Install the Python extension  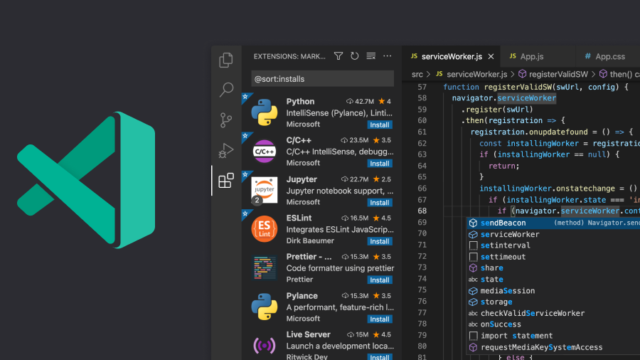(x=379, y=124)
